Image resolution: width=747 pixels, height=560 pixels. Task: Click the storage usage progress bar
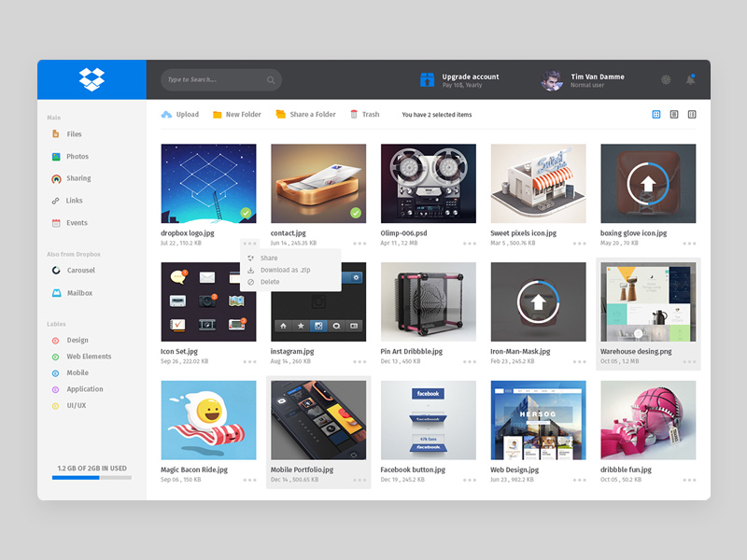pos(92,478)
